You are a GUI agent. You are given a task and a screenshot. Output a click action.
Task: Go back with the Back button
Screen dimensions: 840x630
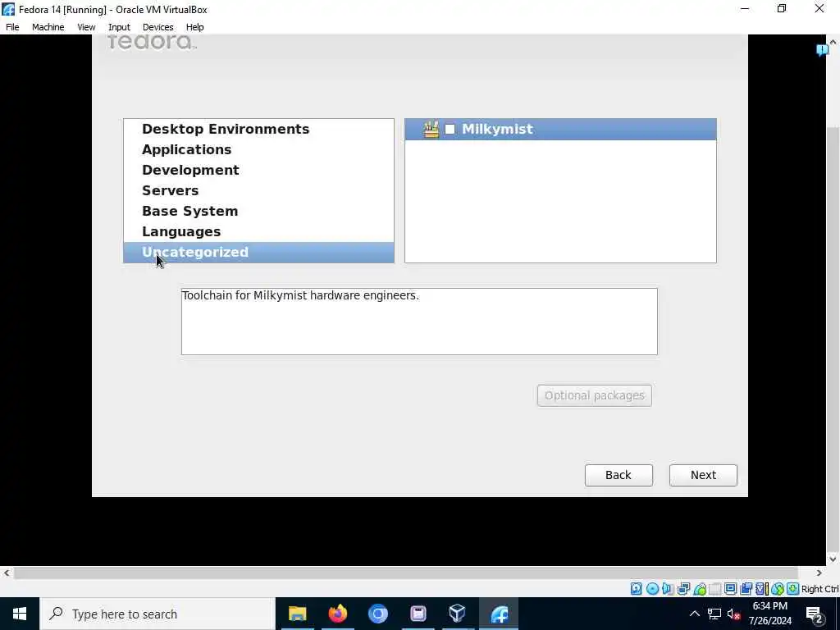coord(619,475)
